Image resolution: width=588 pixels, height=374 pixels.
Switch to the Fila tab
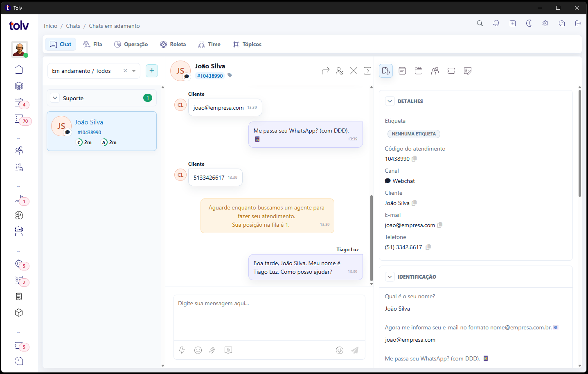92,44
